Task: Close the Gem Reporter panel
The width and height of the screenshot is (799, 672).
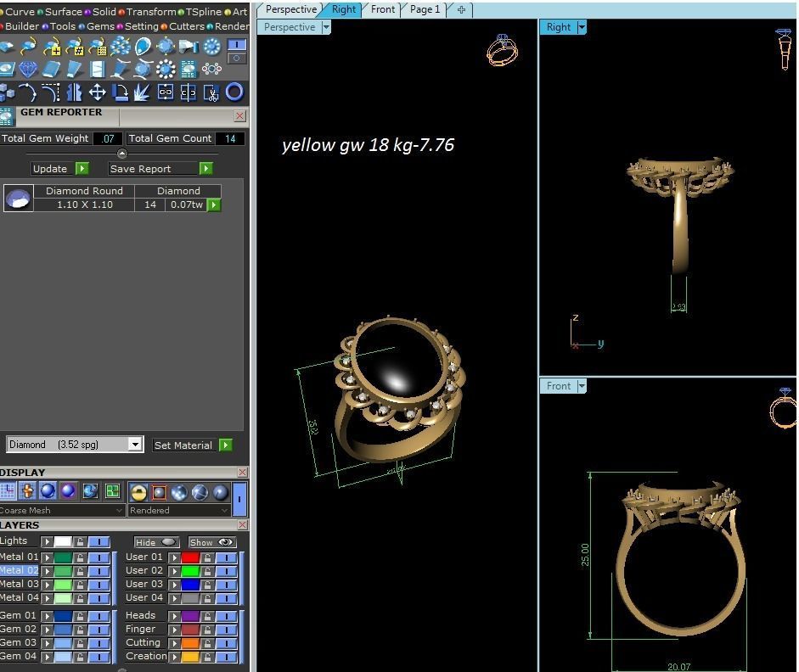Action: pyautogui.click(x=239, y=115)
